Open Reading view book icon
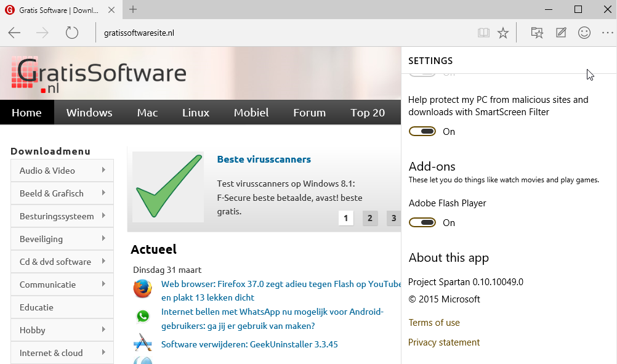Image resolution: width=617 pixels, height=364 pixels. click(483, 33)
